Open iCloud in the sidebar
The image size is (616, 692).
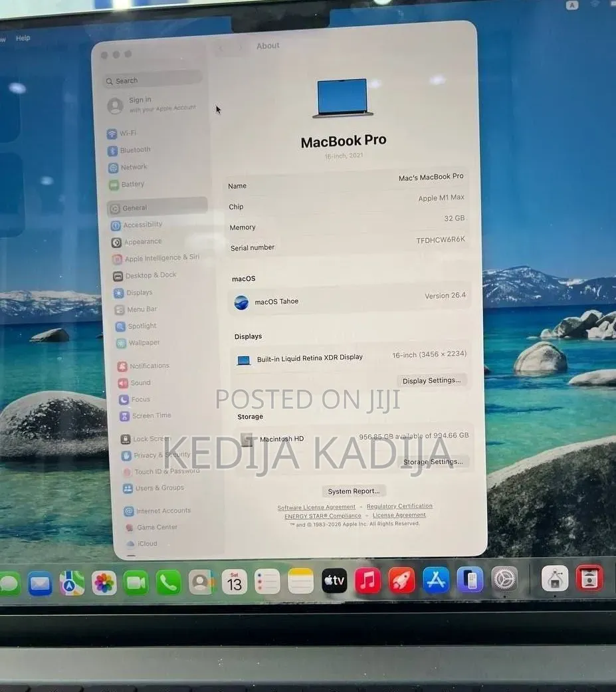(x=142, y=543)
